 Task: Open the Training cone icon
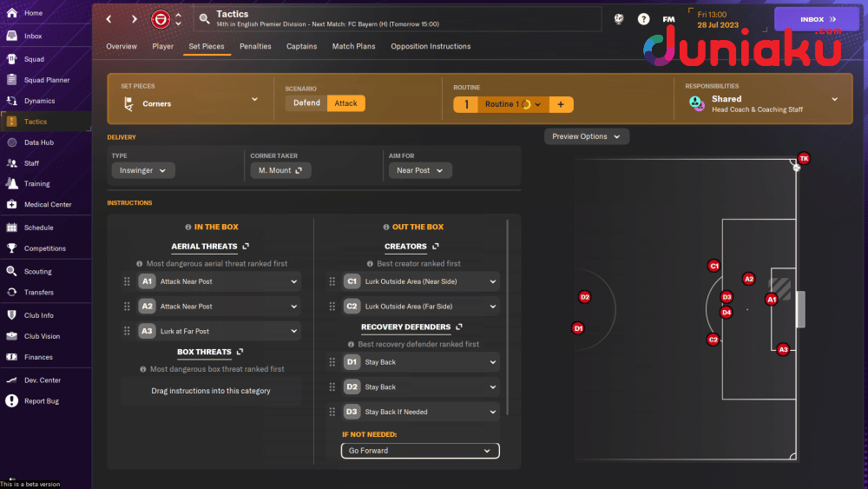[x=11, y=183]
